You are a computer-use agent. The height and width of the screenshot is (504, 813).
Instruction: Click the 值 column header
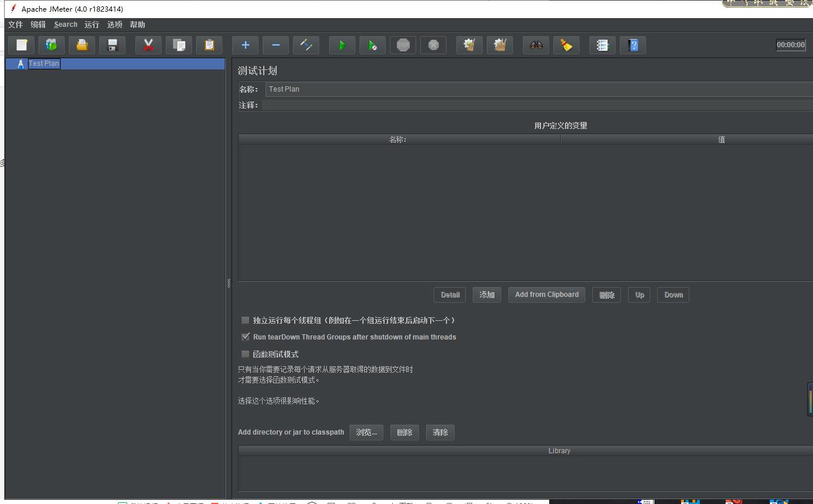[687, 139]
